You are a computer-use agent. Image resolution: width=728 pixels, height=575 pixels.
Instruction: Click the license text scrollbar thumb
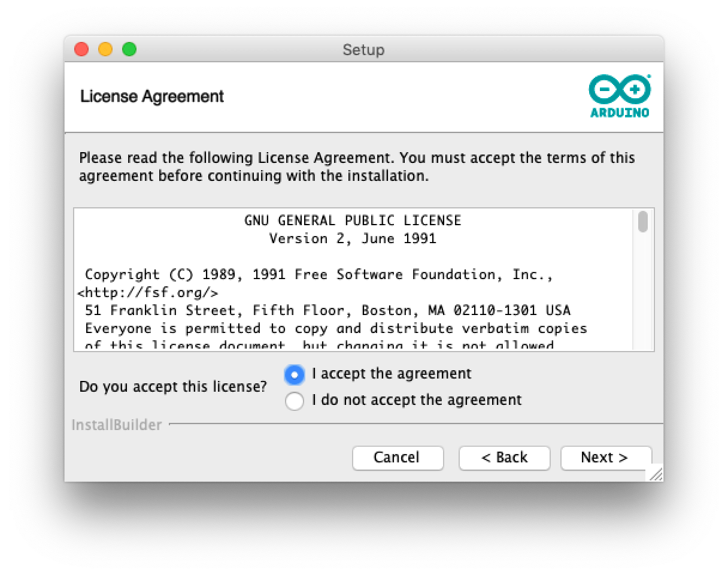coord(643,221)
